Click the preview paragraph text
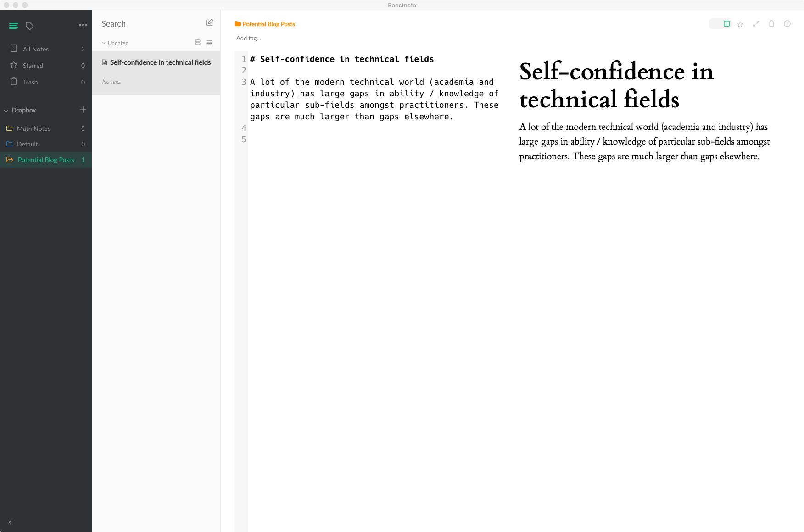Image resolution: width=804 pixels, height=532 pixels. 644,141
